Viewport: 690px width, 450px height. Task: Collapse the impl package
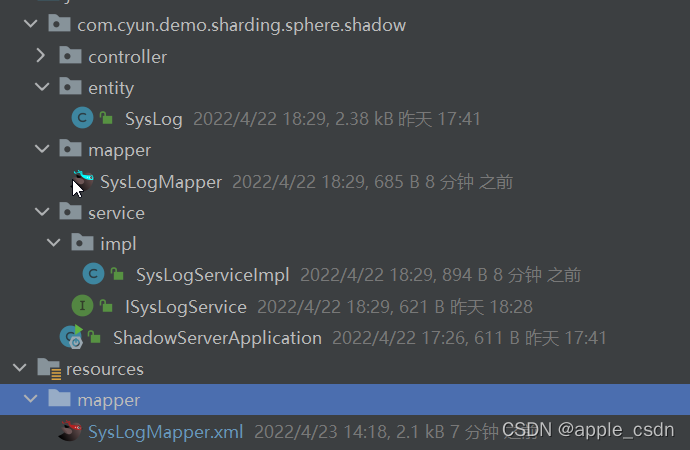point(53,242)
